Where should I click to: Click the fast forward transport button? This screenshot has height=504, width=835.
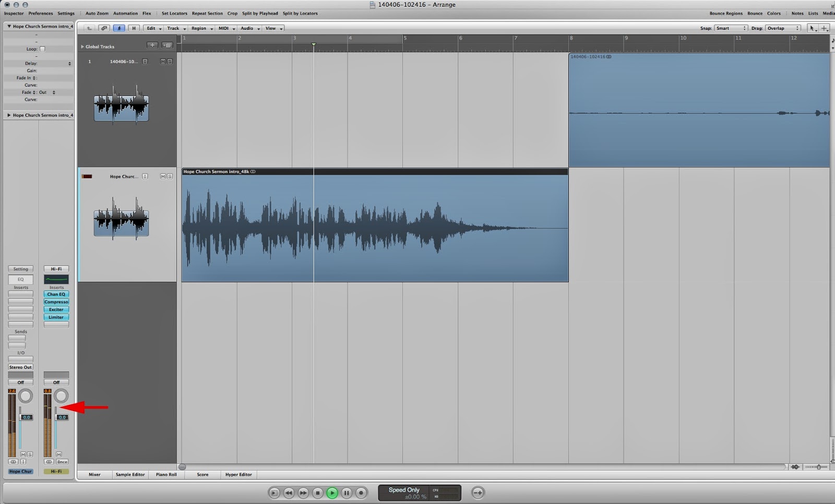click(303, 493)
